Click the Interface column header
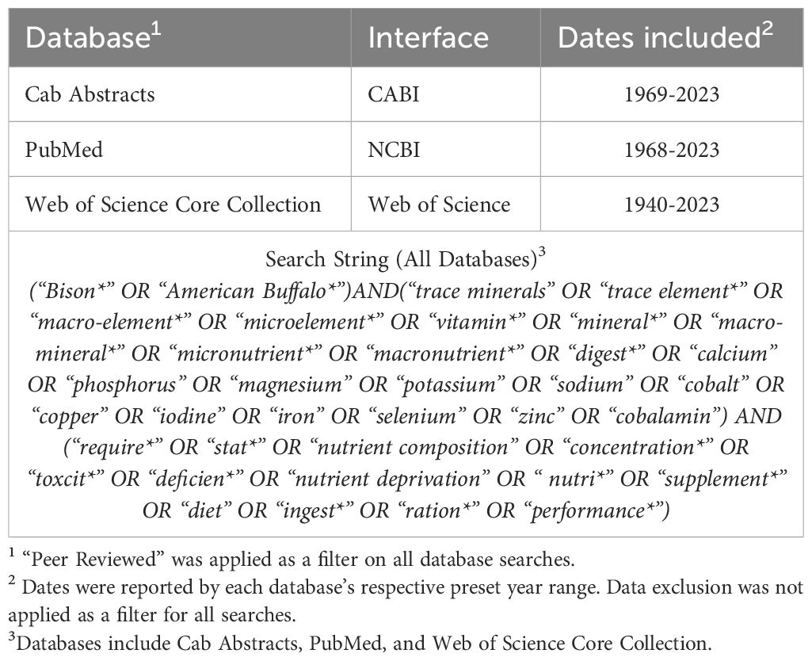 [x=429, y=38]
